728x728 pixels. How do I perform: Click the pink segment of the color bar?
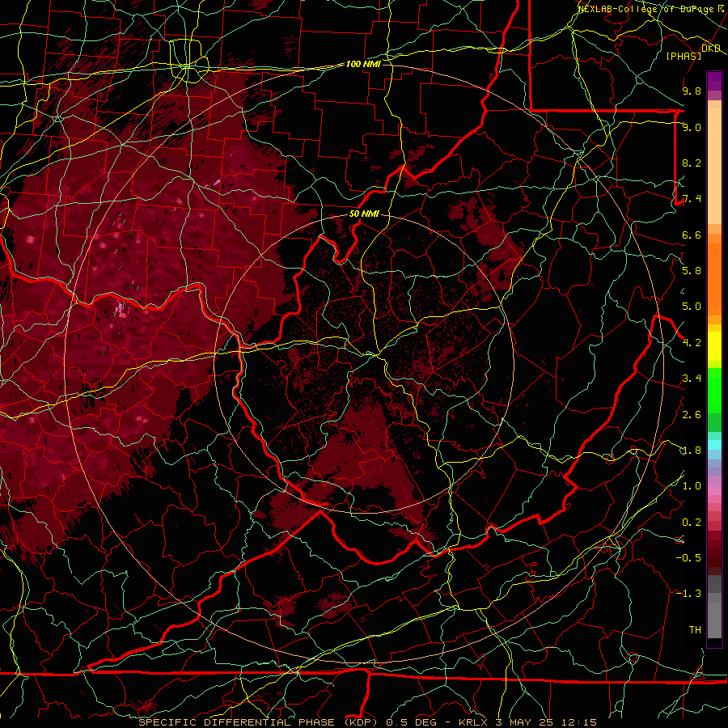(714, 490)
